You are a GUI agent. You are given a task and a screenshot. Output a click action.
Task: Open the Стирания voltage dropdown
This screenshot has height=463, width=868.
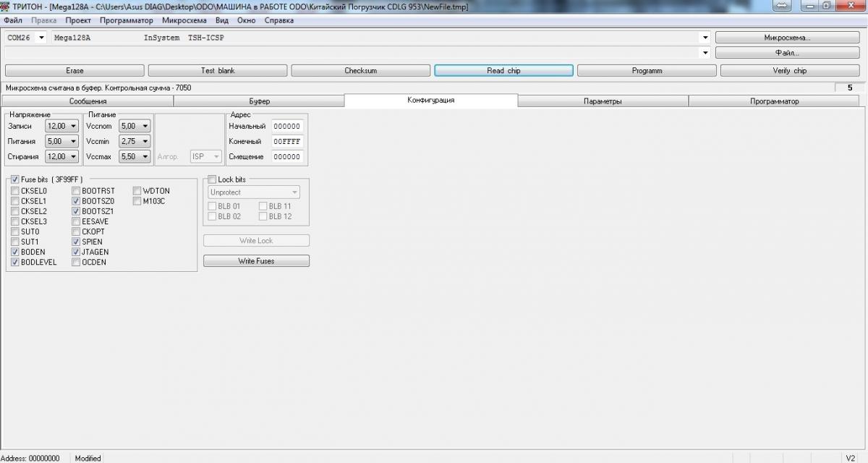tap(61, 156)
